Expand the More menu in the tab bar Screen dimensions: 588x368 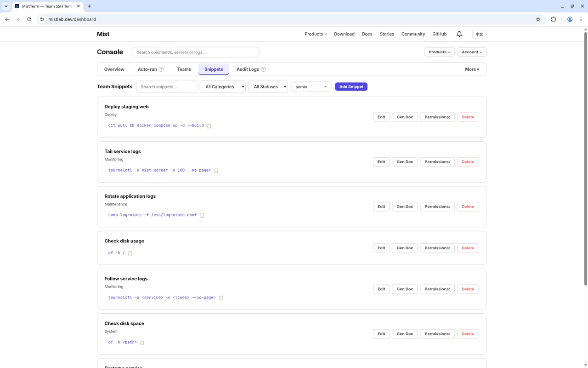(472, 69)
